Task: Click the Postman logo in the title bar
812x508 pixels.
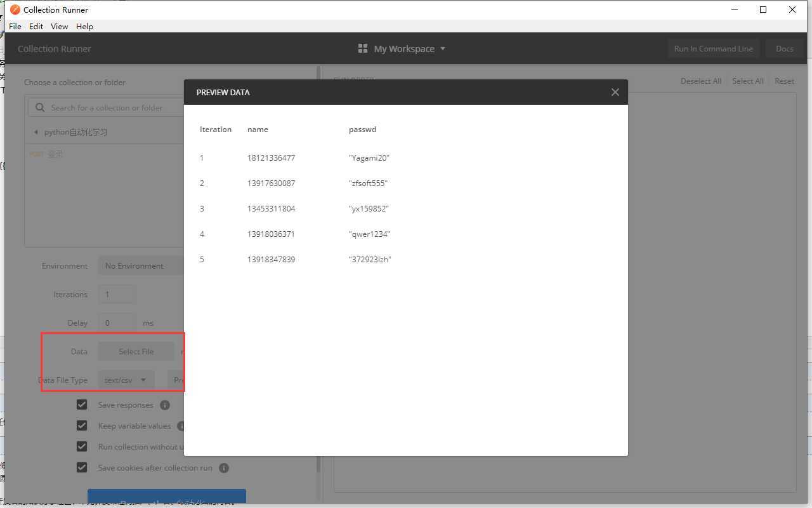Action: 15,10
